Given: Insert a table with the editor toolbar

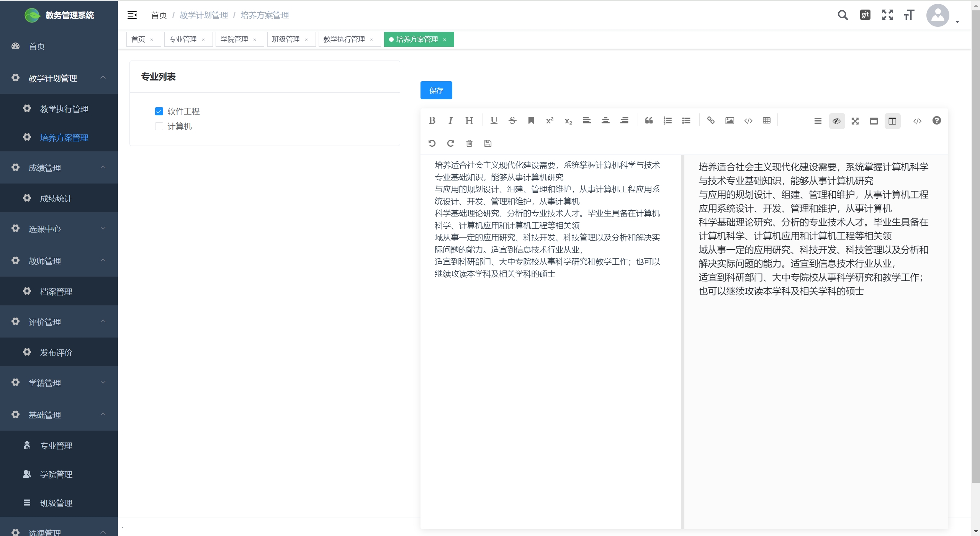Looking at the screenshot, I should point(766,121).
